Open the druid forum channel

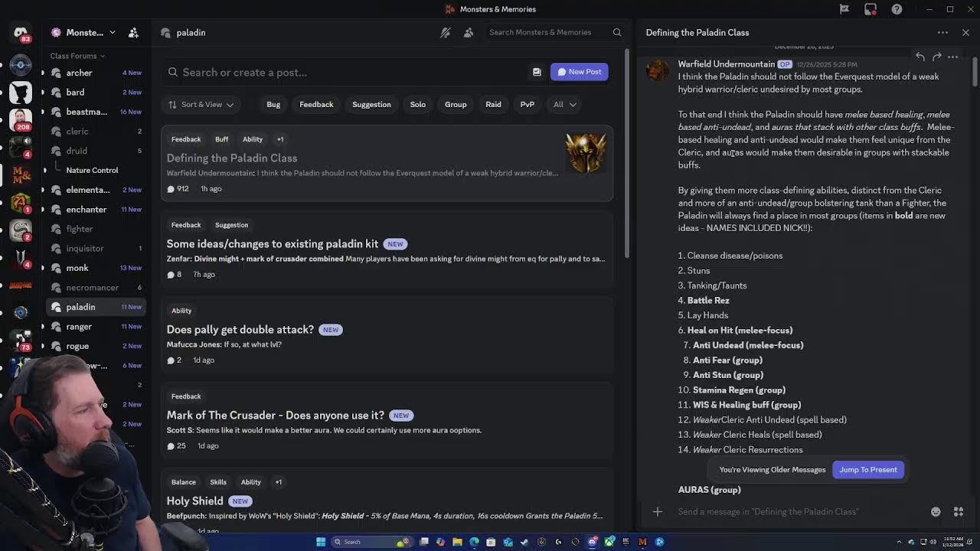(94, 151)
